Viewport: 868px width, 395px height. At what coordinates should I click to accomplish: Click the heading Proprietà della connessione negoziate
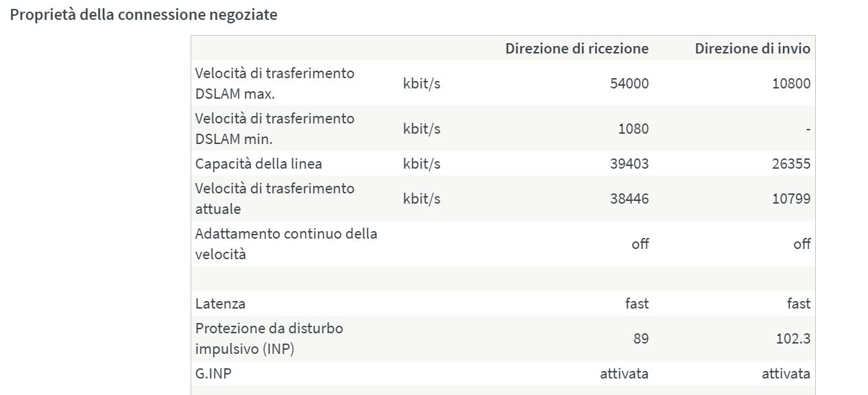[x=144, y=15]
